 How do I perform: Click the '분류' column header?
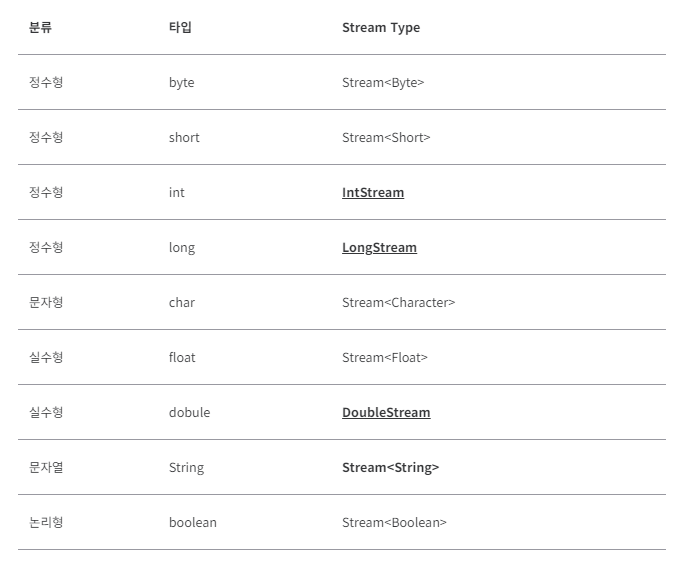(x=40, y=28)
